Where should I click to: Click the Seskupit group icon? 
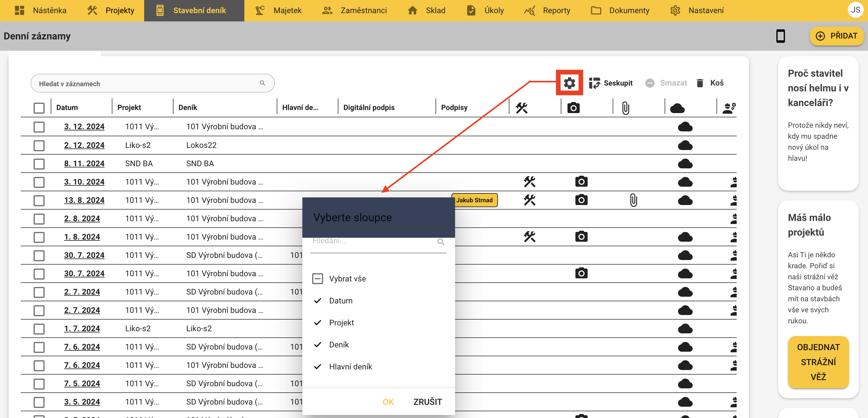594,83
